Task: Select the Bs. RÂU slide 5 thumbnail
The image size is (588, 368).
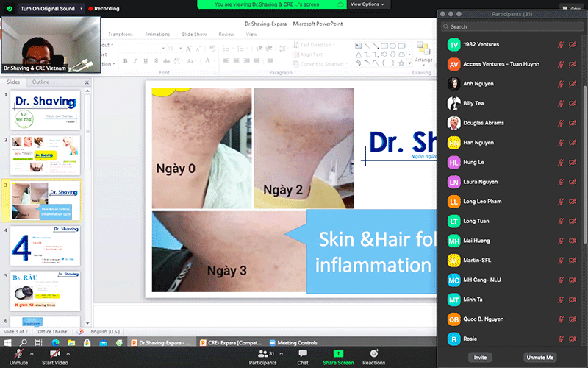Action: pyautogui.click(x=45, y=291)
